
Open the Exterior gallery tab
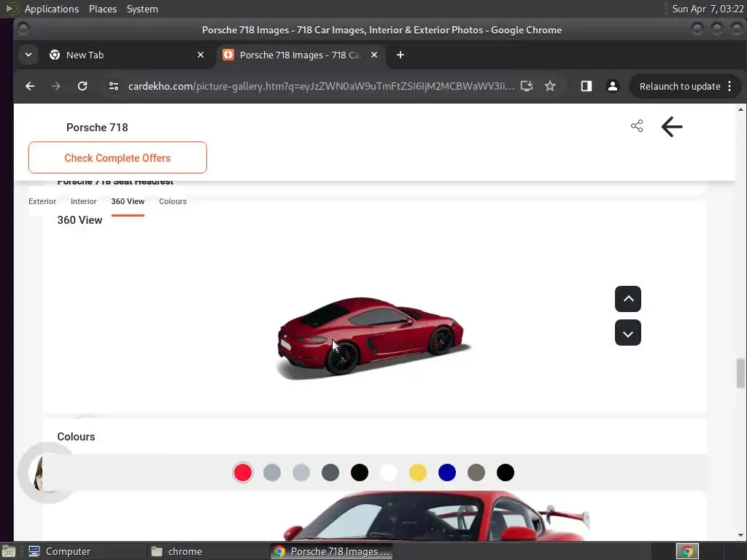click(x=42, y=201)
